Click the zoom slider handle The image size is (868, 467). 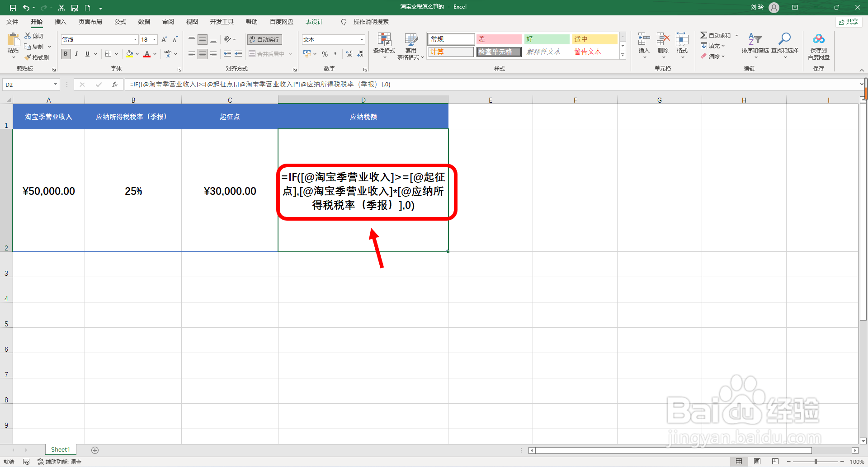tap(816, 462)
